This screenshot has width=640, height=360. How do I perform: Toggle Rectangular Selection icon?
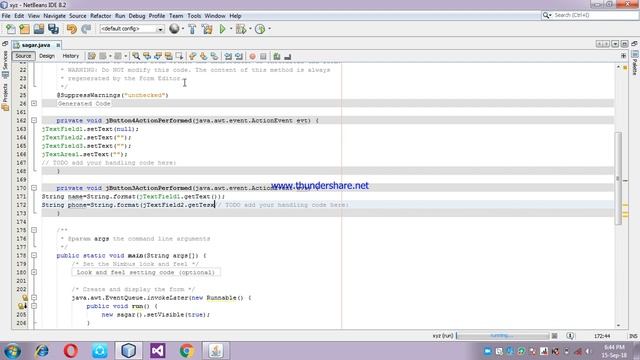(179, 56)
